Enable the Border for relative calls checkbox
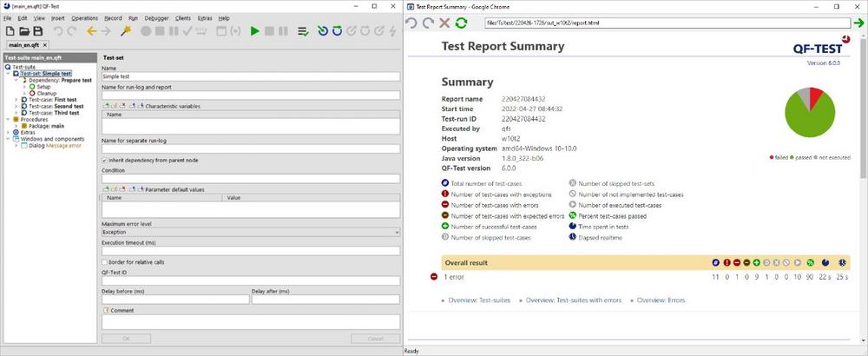Image resolution: width=868 pixels, height=356 pixels. 105,262
